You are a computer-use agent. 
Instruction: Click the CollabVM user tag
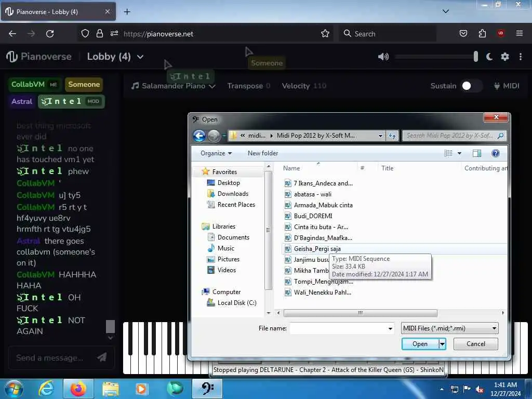coord(35,84)
